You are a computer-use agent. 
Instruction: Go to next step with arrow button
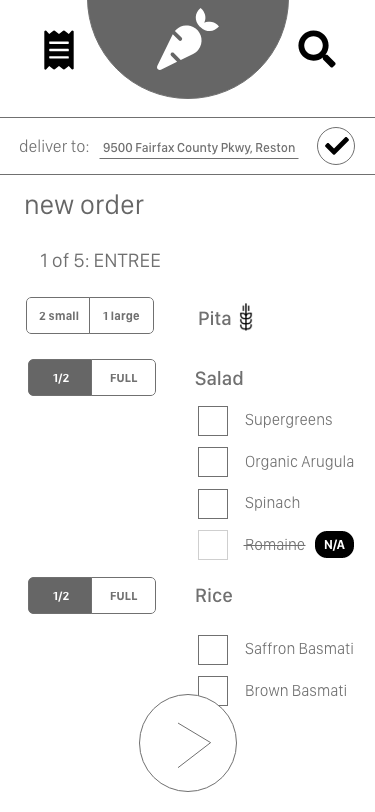click(188, 743)
